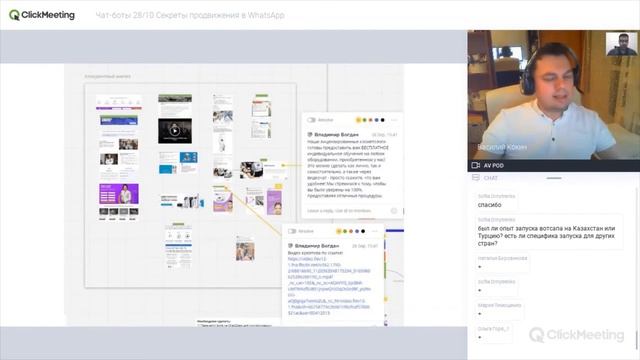640x360 pixels.
Task: Select the standalone photo thumbnail at board bottom
Action: 245,249
